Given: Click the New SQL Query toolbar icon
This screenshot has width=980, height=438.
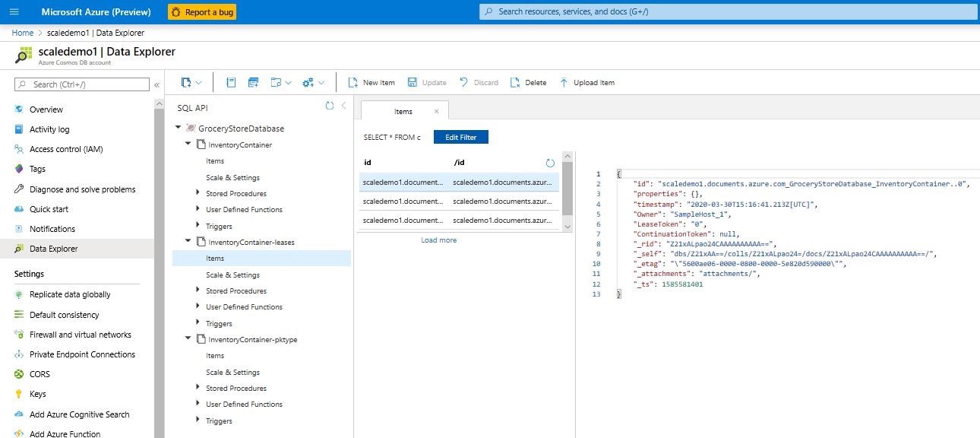Looking at the screenshot, I should (254, 82).
